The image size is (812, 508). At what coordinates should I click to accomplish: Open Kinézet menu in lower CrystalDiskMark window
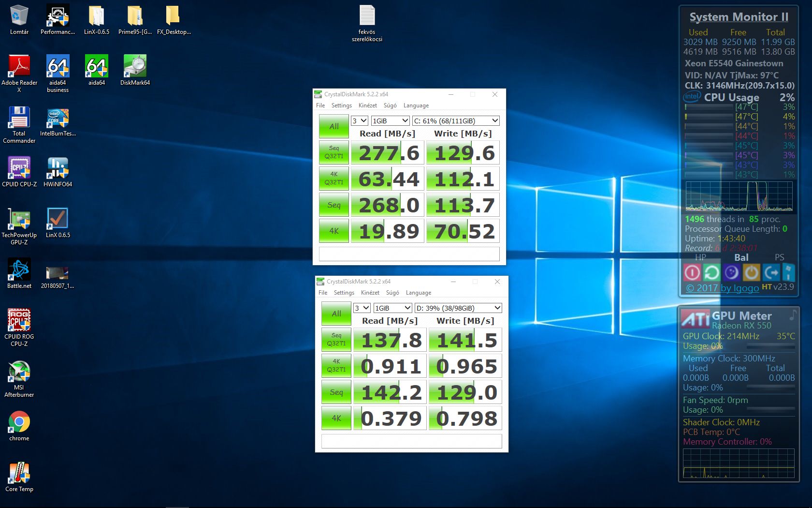(370, 293)
